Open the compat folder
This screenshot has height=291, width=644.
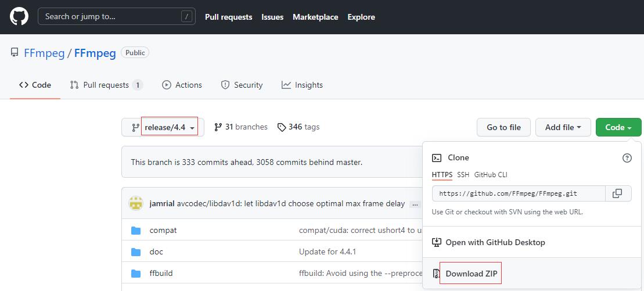163,230
